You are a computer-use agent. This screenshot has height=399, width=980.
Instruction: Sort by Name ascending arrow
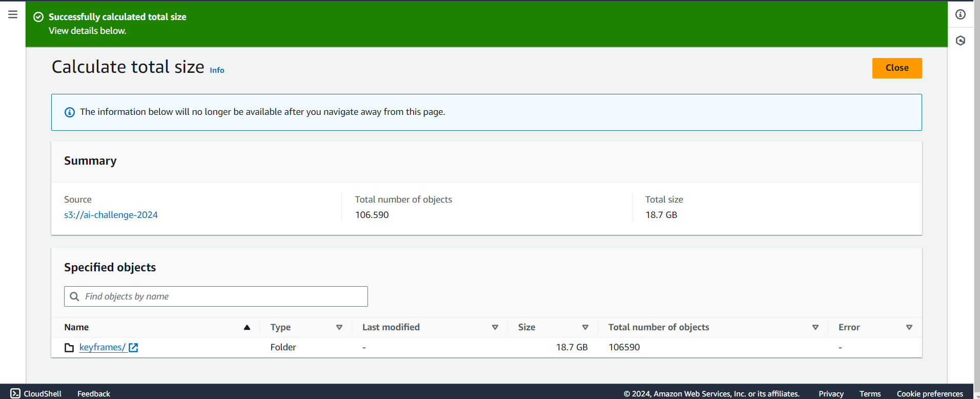pyautogui.click(x=247, y=327)
